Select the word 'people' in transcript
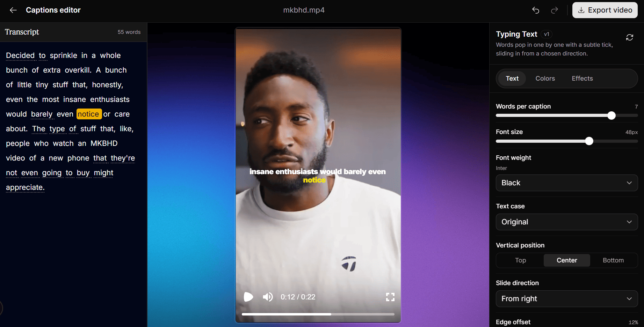644x327 pixels. pyautogui.click(x=18, y=143)
